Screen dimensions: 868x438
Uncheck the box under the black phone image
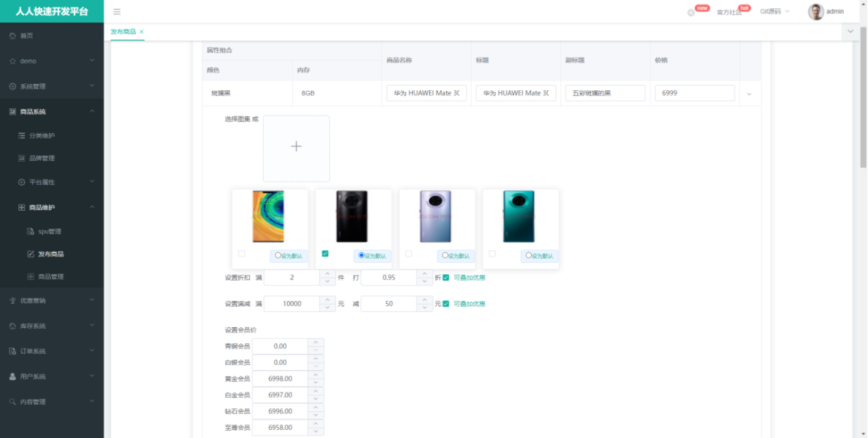click(325, 253)
